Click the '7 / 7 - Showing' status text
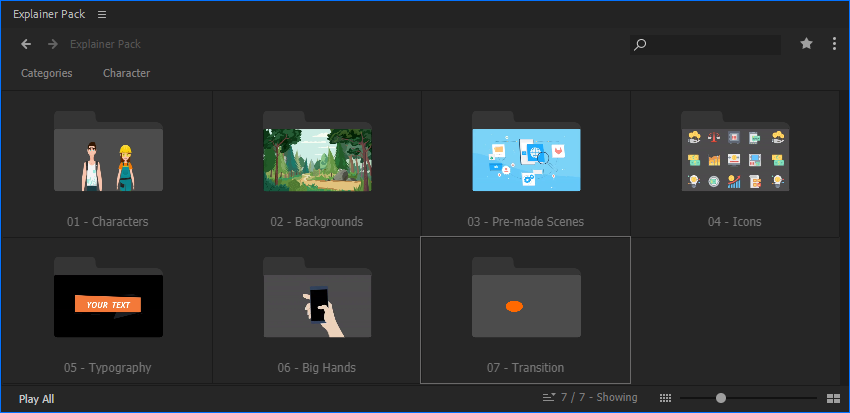The width and height of the screenshot is (850, 413). click(x=599, y=397)
